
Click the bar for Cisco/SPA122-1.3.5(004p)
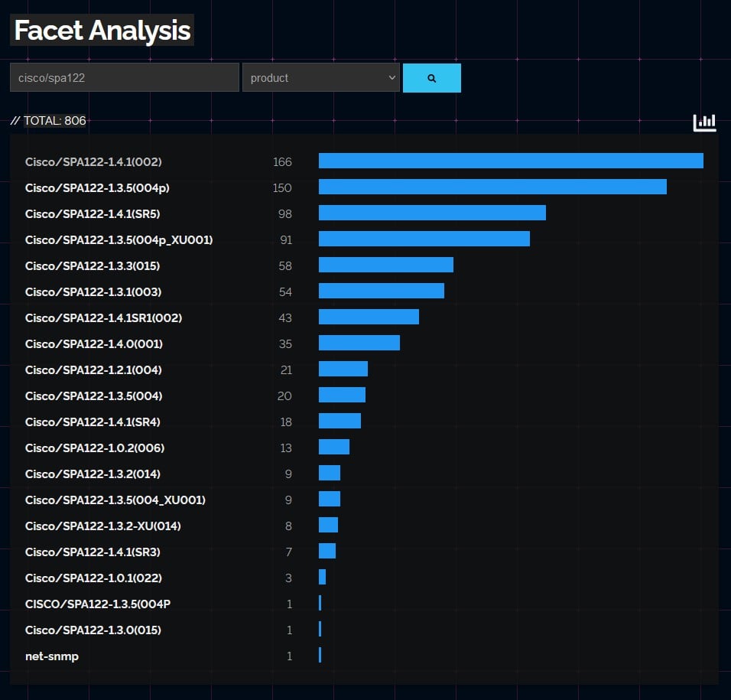pyautogui.click(x=492, y=187)
